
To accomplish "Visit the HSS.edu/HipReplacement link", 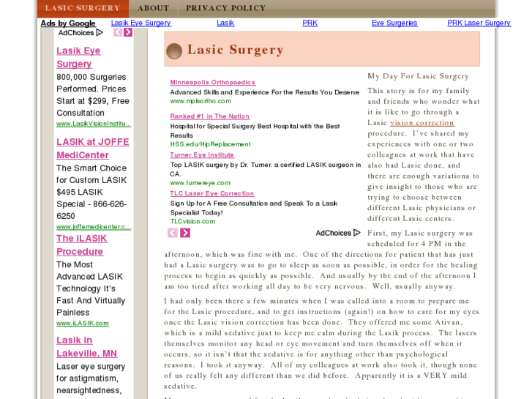I will (x=210, y=144).
